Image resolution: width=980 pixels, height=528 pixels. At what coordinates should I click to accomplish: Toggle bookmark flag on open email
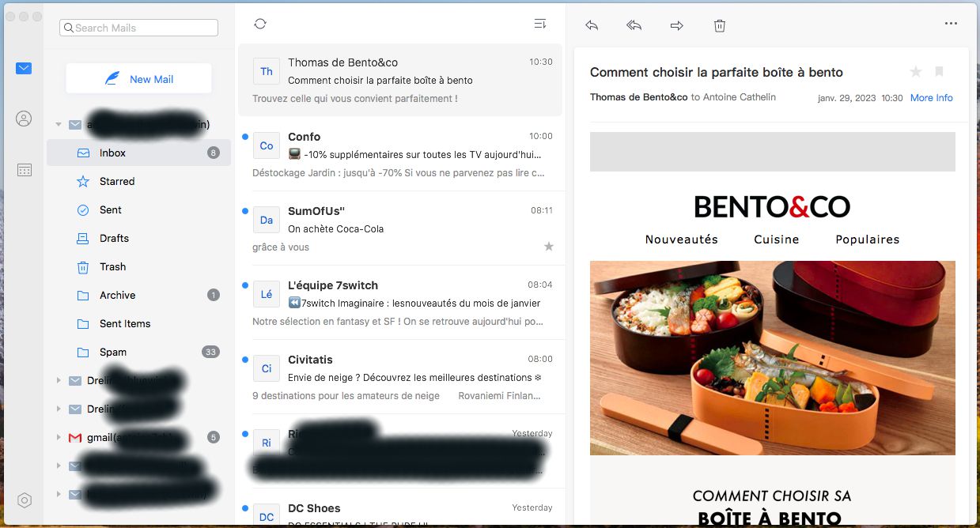(939, 72)
